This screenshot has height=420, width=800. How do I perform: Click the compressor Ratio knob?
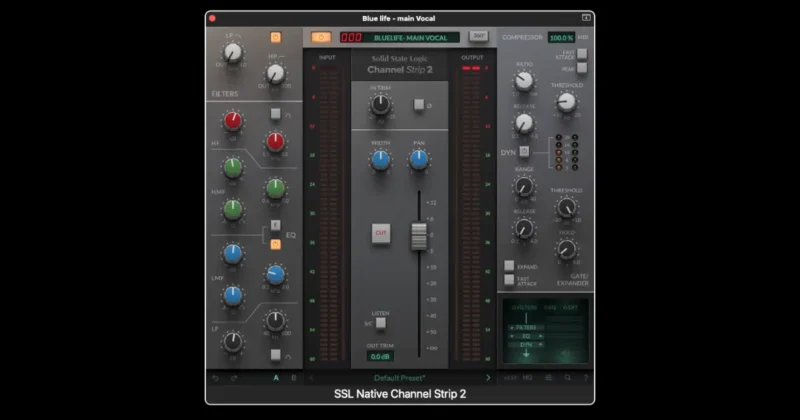pyautogui.click(x=524, y=81)
